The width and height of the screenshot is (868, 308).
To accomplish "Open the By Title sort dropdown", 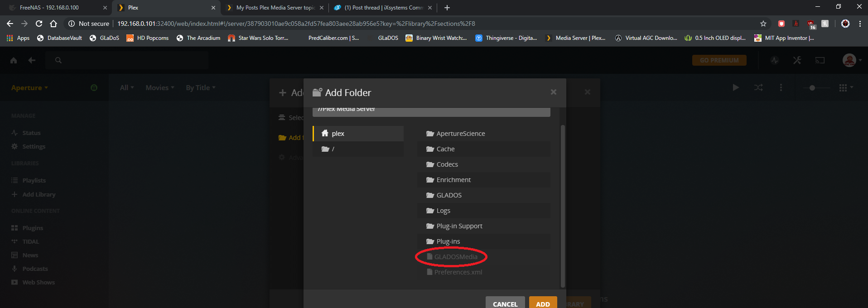I will tap(201, 88).
